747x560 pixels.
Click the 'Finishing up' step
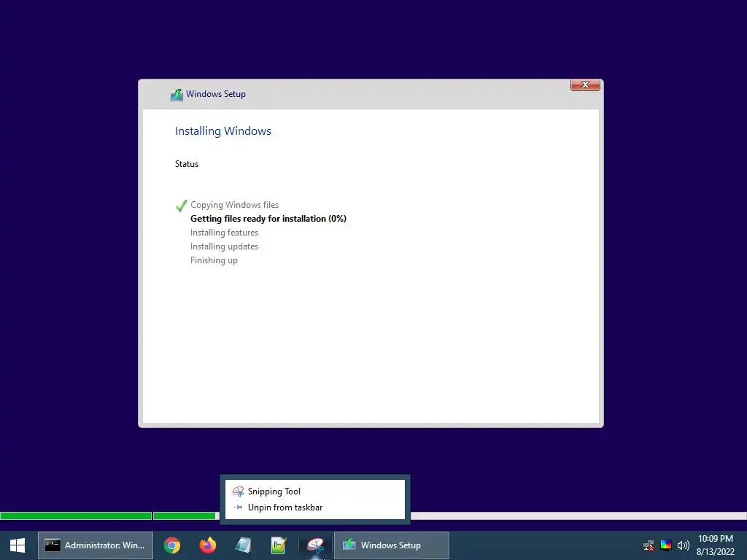coord(214,260)
